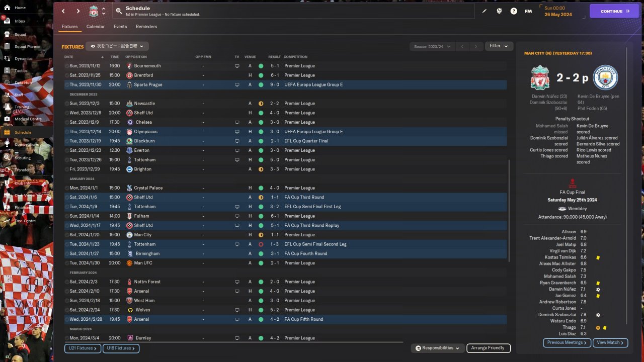Open the world globe icon

click(499, 11)
